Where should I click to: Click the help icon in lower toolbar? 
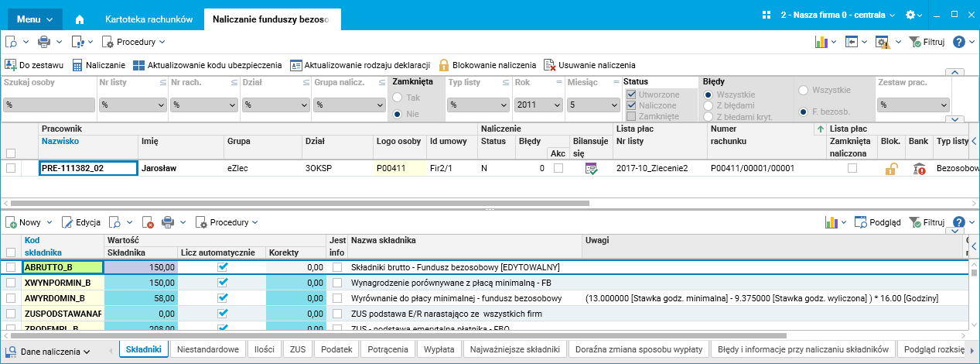pyautogui.click(x=958, y=222)
